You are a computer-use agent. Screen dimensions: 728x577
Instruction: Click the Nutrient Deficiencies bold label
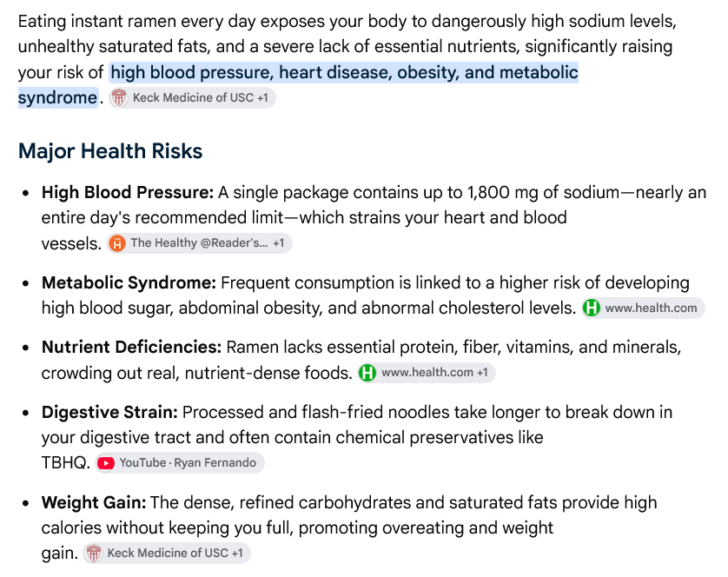pyautogui.click(x=132, y=347)
